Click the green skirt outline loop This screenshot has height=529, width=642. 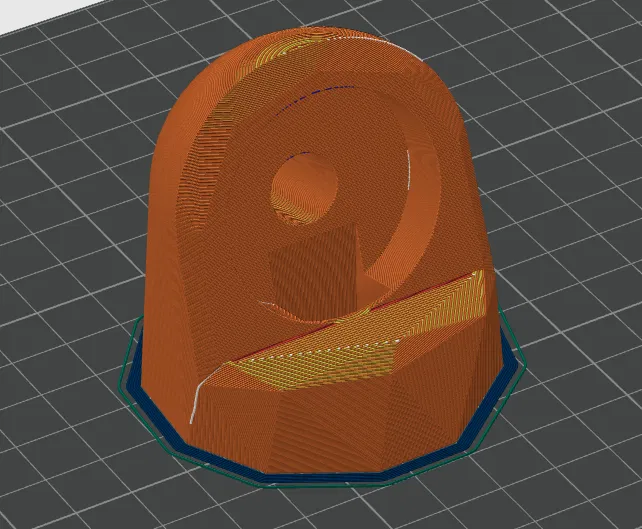[323, 486]
